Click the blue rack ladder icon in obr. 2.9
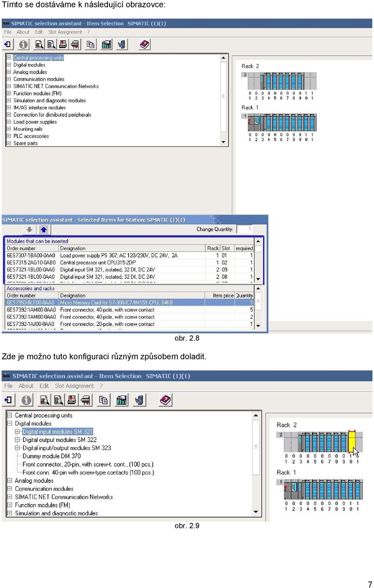 (x=139, y=400)
